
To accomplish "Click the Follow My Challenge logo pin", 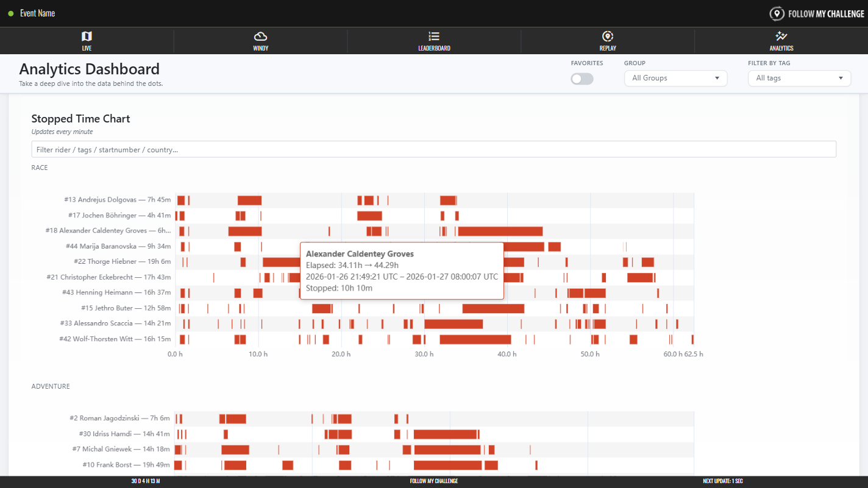I will (x=777, y=13).
